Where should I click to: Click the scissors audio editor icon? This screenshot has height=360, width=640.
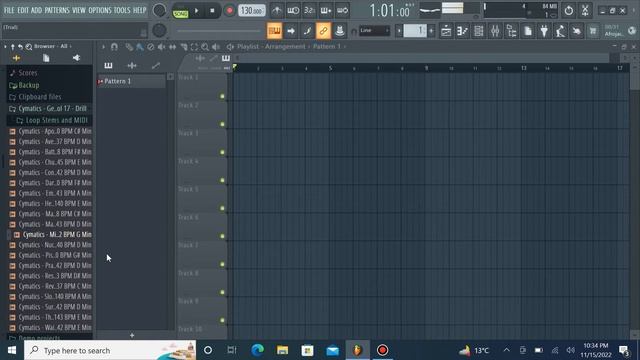pos(585,11)
